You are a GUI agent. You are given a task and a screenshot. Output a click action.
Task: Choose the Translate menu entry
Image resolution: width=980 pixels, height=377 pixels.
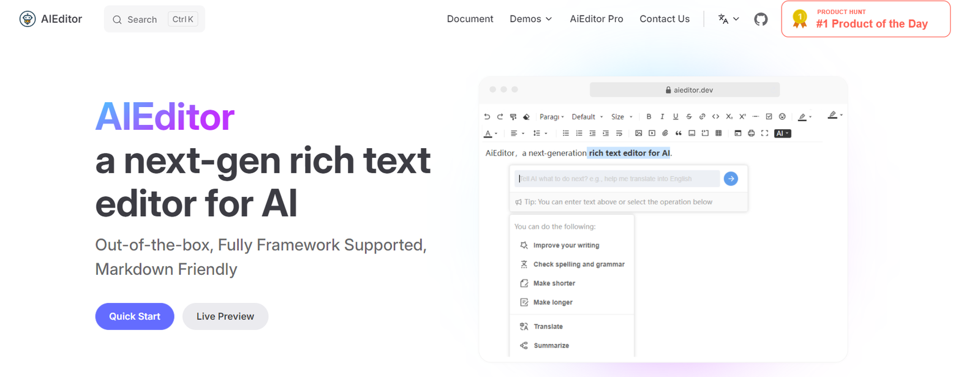point(548,327)
